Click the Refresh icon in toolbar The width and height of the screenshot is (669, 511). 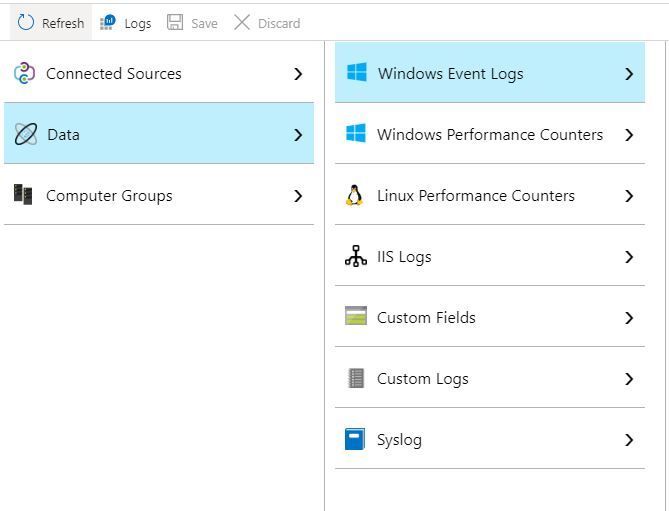coord(26,22)
